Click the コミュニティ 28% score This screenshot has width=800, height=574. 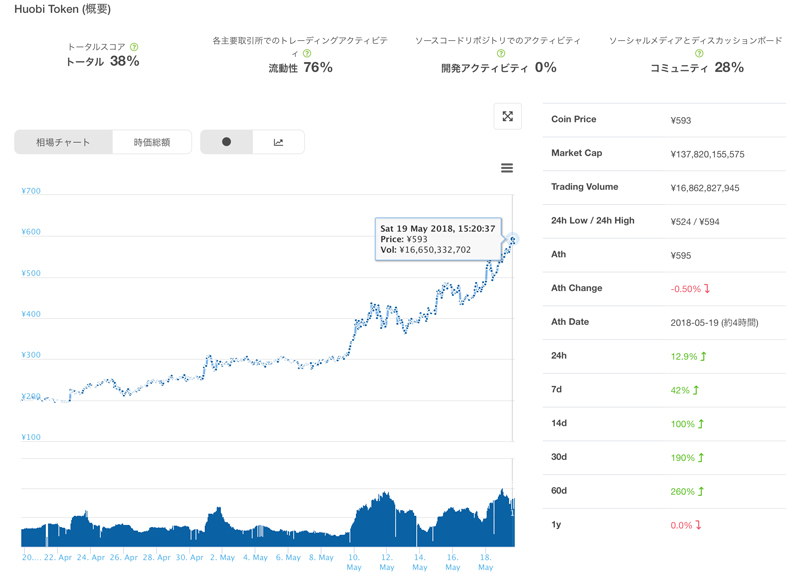click(x=696, y=67)
